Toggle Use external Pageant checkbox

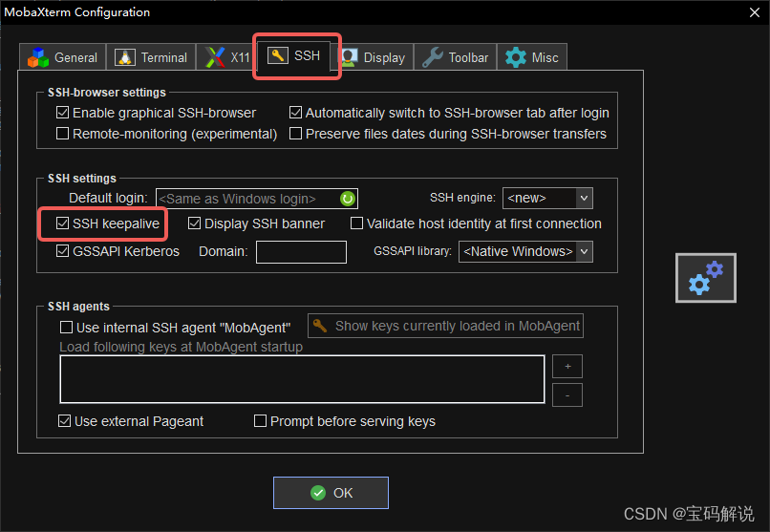pyautogui.click(x=64, y=421)
